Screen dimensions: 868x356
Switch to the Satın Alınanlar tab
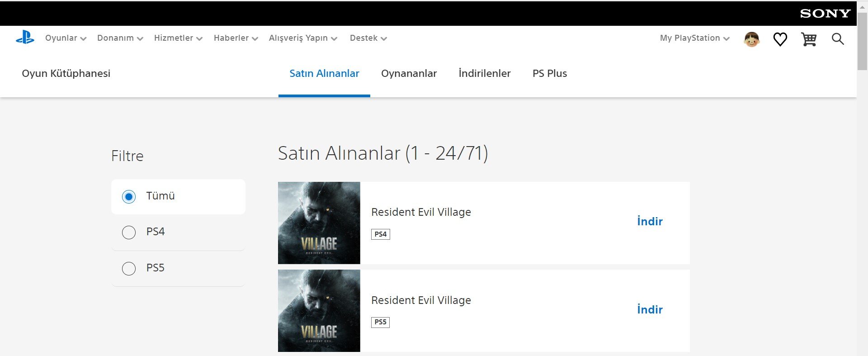(x=324, y=73)
